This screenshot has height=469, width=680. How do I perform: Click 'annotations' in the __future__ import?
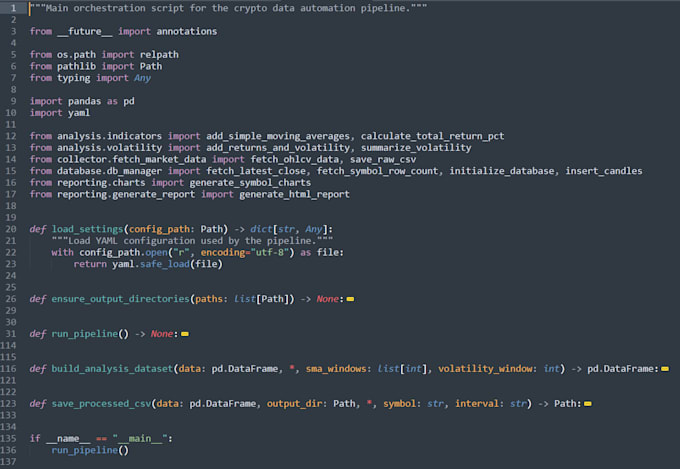pos(186,31)
